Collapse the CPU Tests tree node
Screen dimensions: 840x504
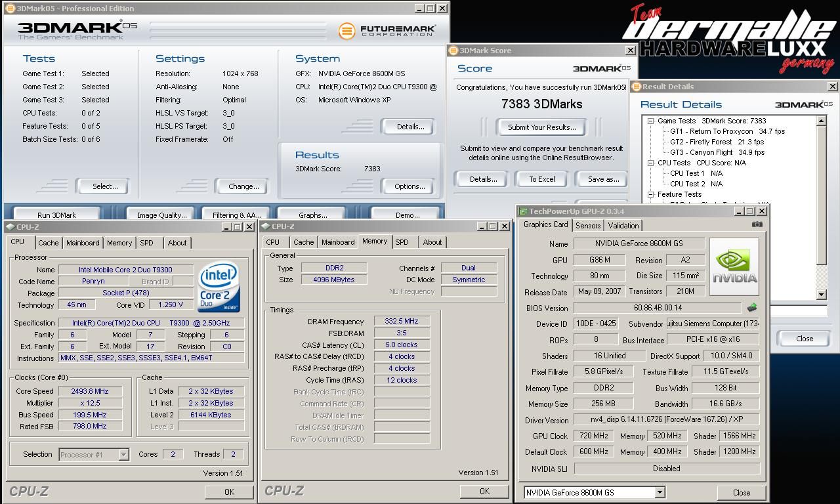click(650, 163)
